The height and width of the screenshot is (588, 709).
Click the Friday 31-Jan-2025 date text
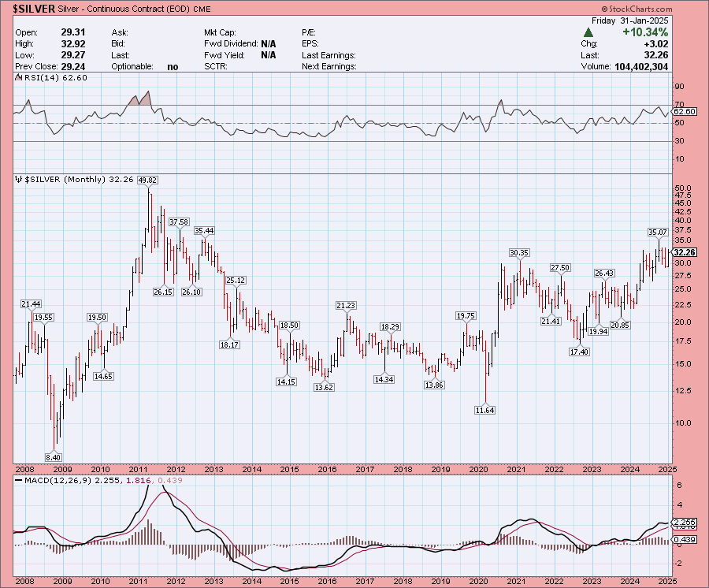pyautogui.click(x=630, y=20)
